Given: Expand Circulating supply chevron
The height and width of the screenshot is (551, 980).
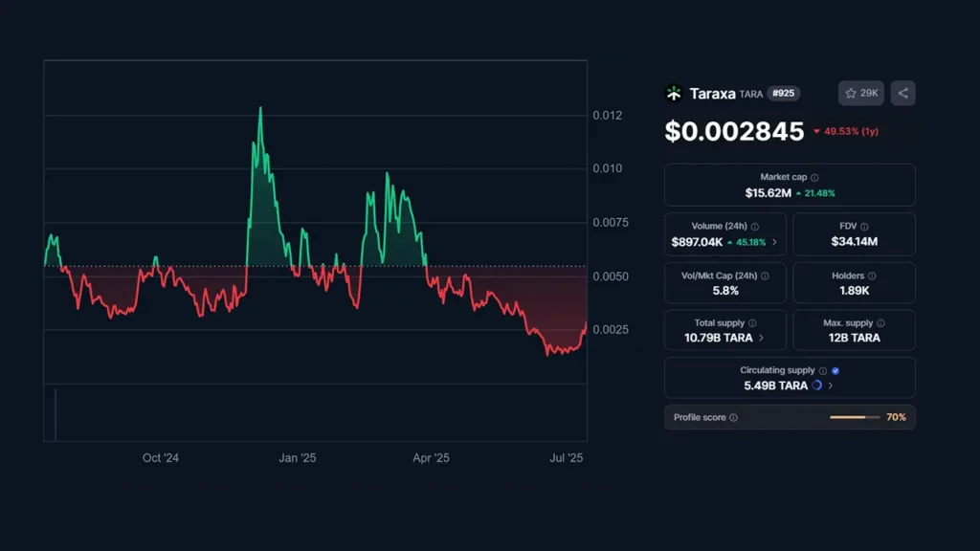Looking at the screenshot, I should 830,386.
